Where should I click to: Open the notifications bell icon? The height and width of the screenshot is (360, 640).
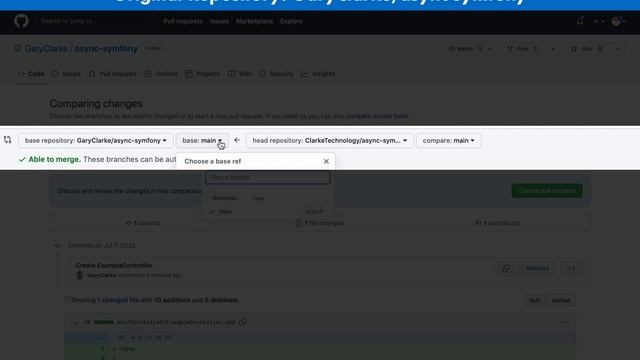point(580,20)
